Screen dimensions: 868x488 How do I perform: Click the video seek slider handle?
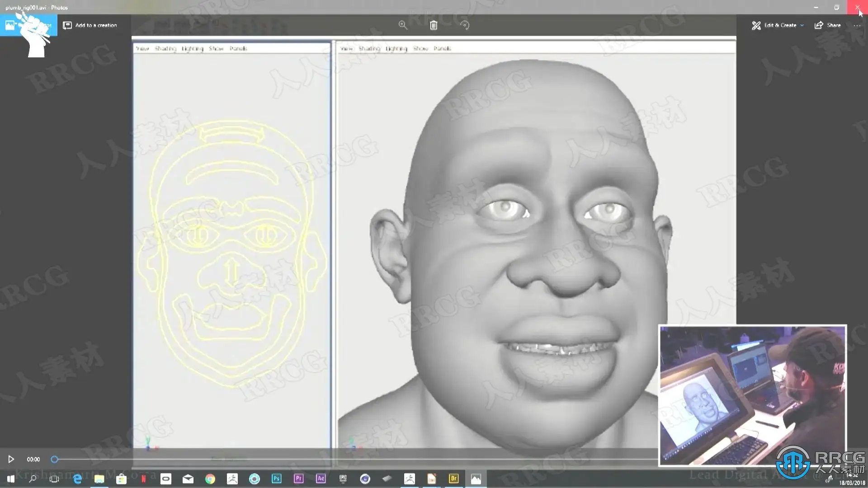(x=54, y=460)
